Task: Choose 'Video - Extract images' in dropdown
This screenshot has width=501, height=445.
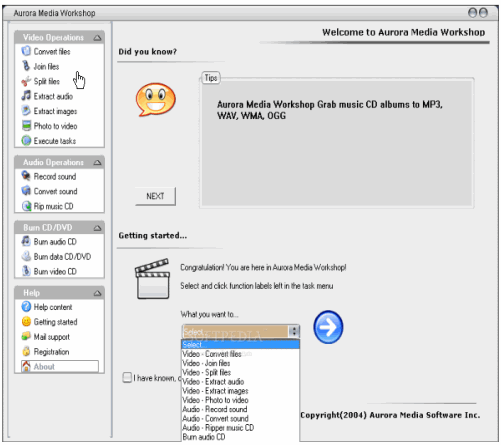Action: (x=240, y=391)
